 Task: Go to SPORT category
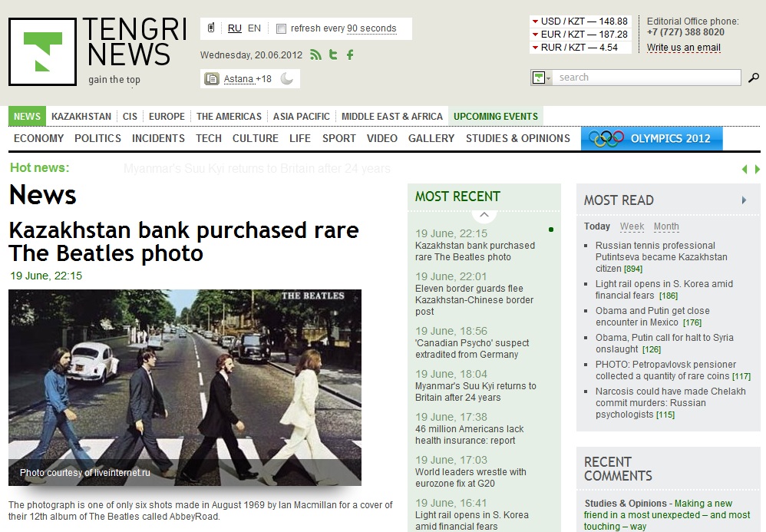tap(339, 138)
